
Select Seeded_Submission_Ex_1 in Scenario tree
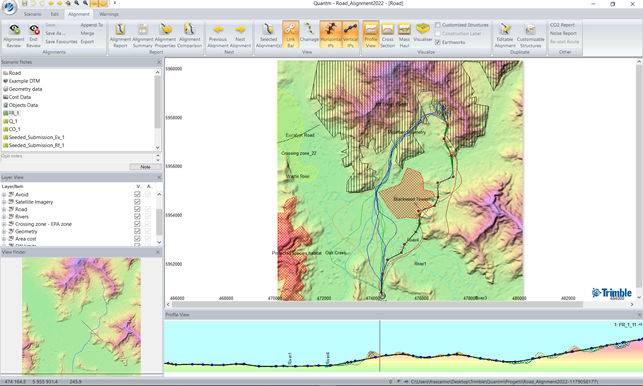(36, 137)
